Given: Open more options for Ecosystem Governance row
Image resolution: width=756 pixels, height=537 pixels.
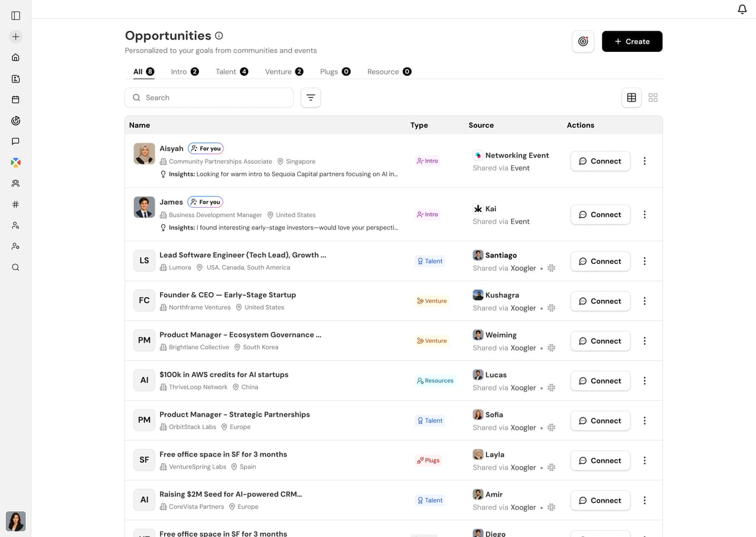Looking at the screenshot, I should 644,341.
